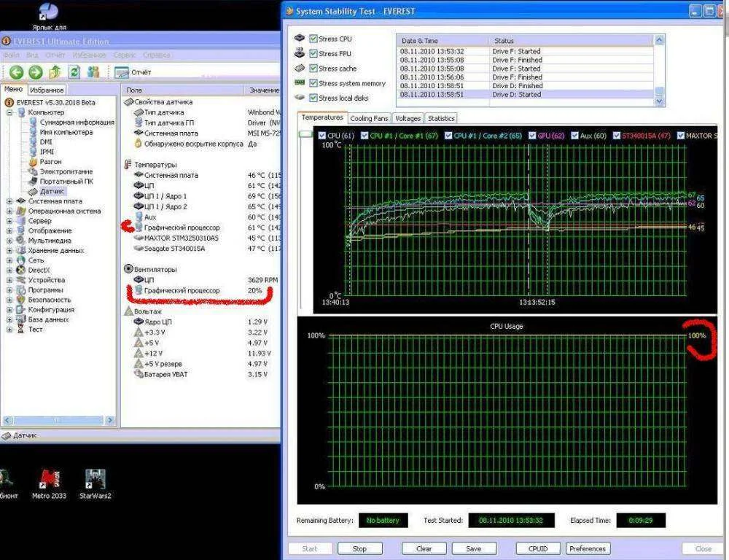Click the Поле column header
Image resolution: width=729 pixels, height=560 pixels.
point(183,90)
